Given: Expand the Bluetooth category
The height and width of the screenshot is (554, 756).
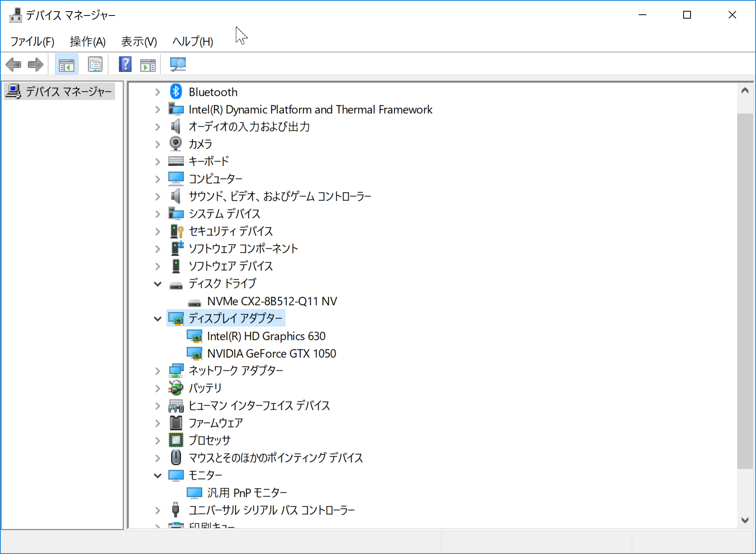Looking at the screenshot, I should [158, 92].
